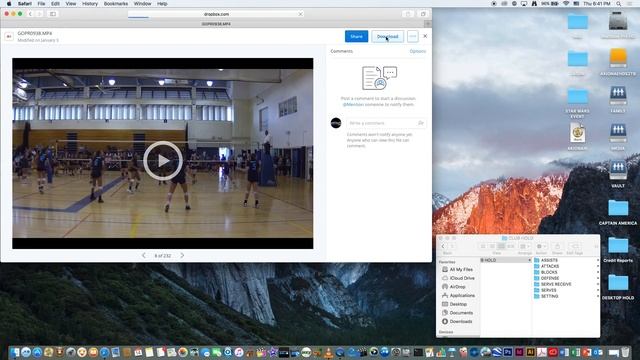
Task: Open the File menu
Action: (x=41, y=4)
